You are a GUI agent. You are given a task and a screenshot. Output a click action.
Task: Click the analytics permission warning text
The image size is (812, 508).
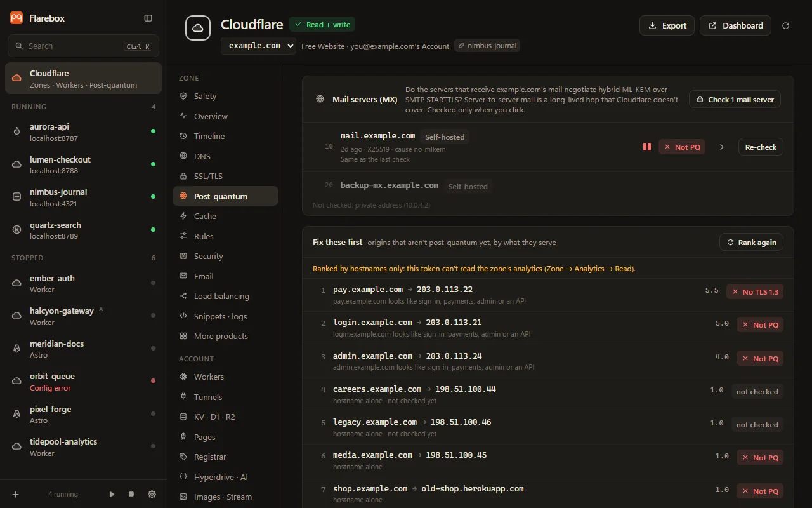474,269
